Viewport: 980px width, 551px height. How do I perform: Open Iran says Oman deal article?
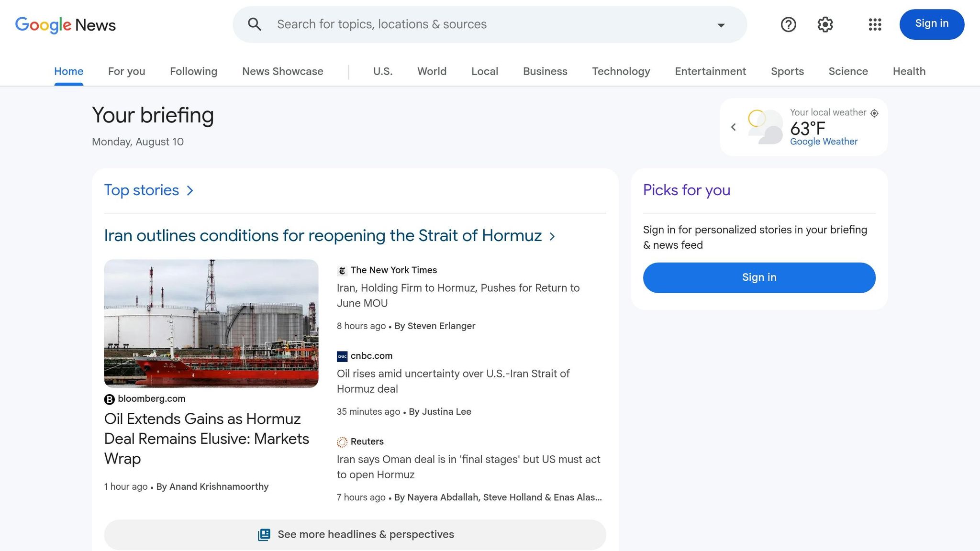click(468, 467)
